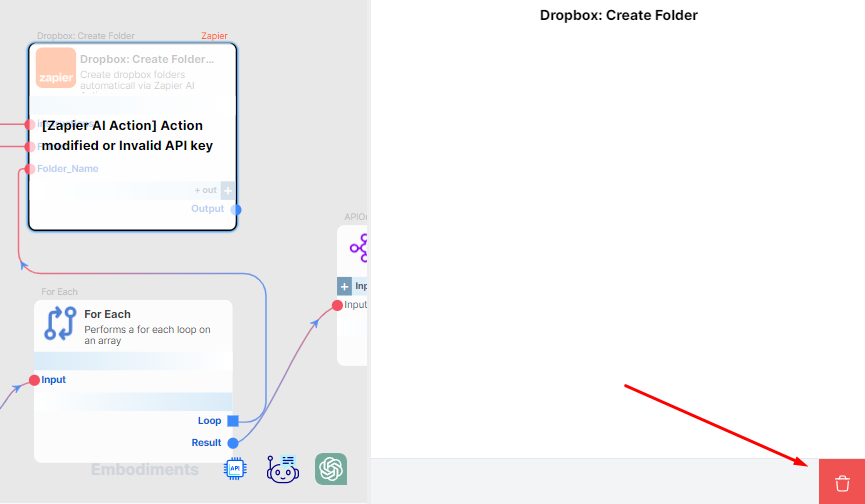Viewport: 865px width, 504px height.
Task: Click the Loop square output connector
Action: pyautogui.click(x=233, y=421)
